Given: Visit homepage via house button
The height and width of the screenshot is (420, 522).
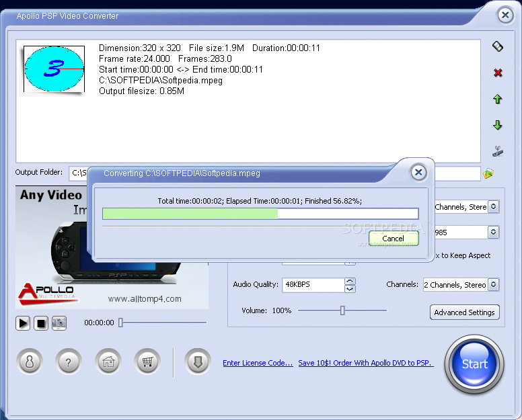Looking at the screenshot, I should tap(108, 362).
